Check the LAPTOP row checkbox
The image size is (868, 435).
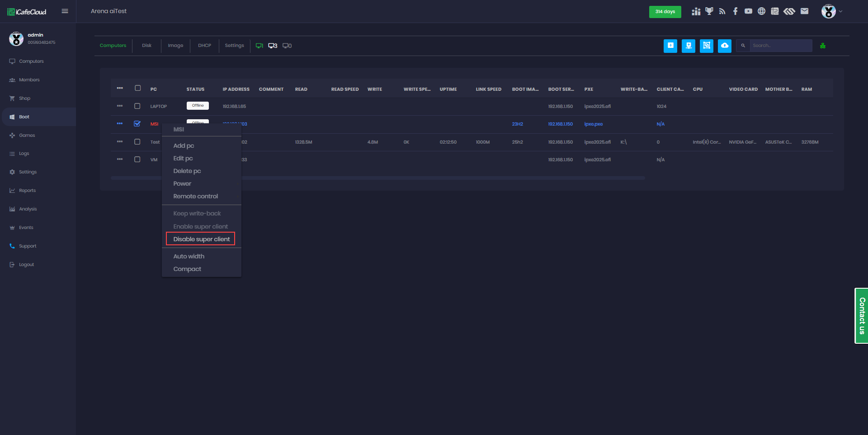click(137, 106)
